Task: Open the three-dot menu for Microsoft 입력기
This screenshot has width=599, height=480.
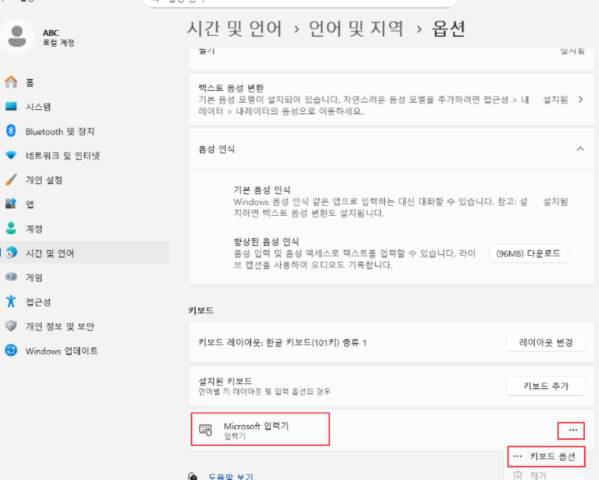Action: pos(571,430)
